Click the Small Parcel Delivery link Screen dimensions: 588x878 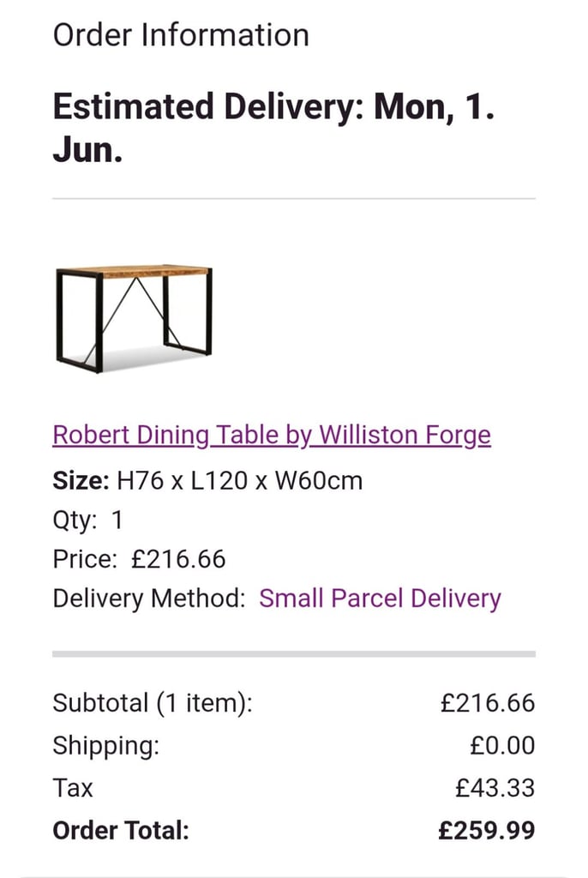[381, 598]
